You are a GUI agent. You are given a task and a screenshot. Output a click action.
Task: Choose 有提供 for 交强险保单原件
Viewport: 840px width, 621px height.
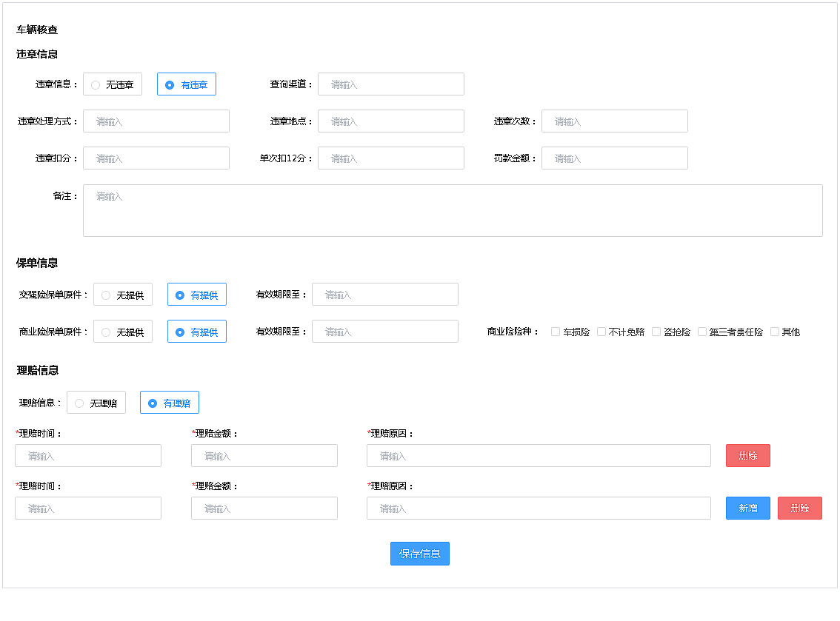pyautogui.click(x=196, y=295)
